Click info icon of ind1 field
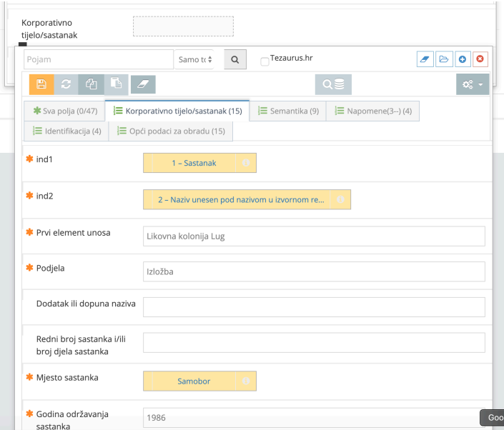This screenshot has width=504, height=430. pos(246,163)
